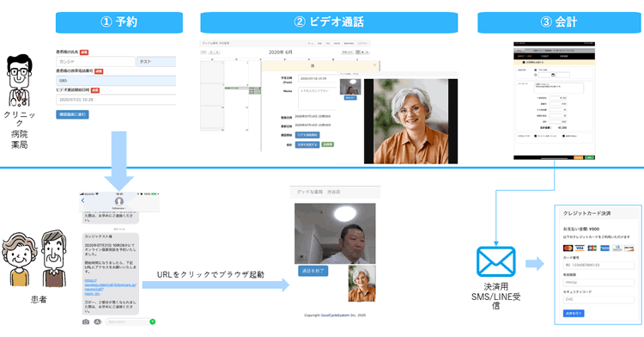Open date picker calendar icon in accounting screen

(x=553, y=75)
